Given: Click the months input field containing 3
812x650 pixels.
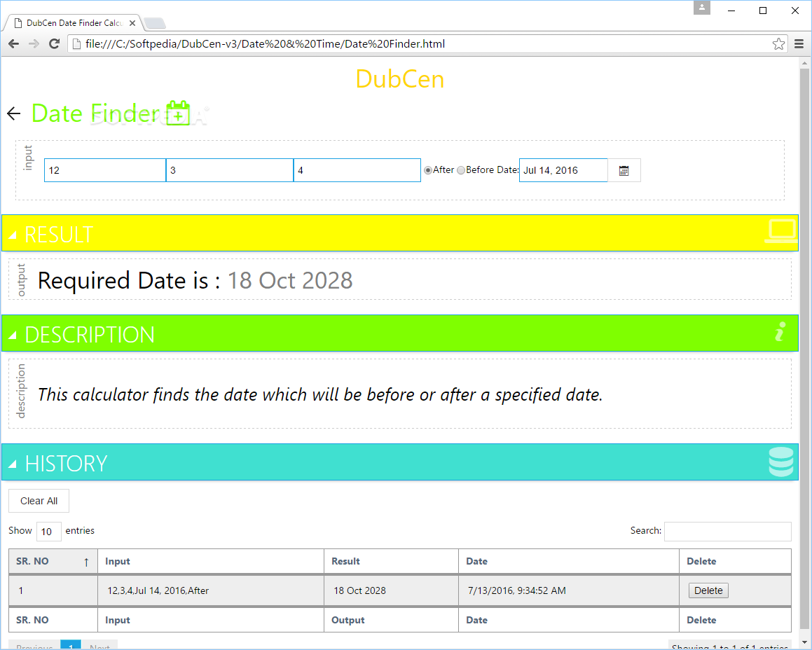Looking at the screenshot, I should [229, 170].
